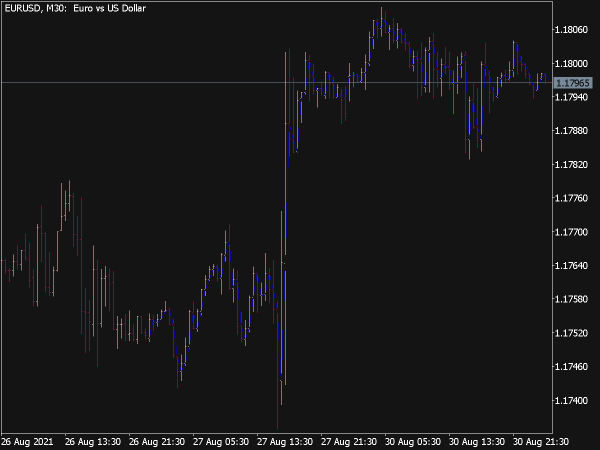Click the 1.17580 price scale label
600x450 pixels.
point(571,299)
